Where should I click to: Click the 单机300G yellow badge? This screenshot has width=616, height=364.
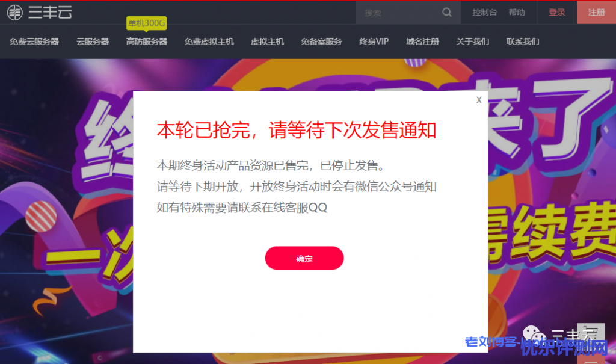point(146,23)
